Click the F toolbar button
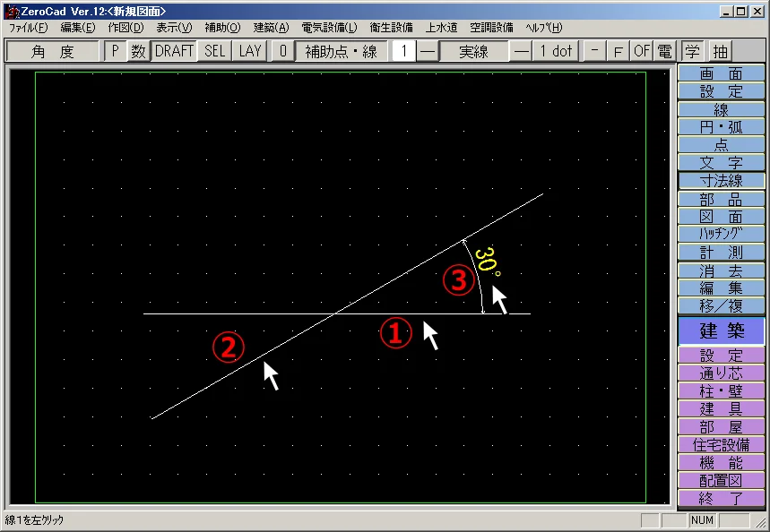The image size is (770, 532). (619, 51)
